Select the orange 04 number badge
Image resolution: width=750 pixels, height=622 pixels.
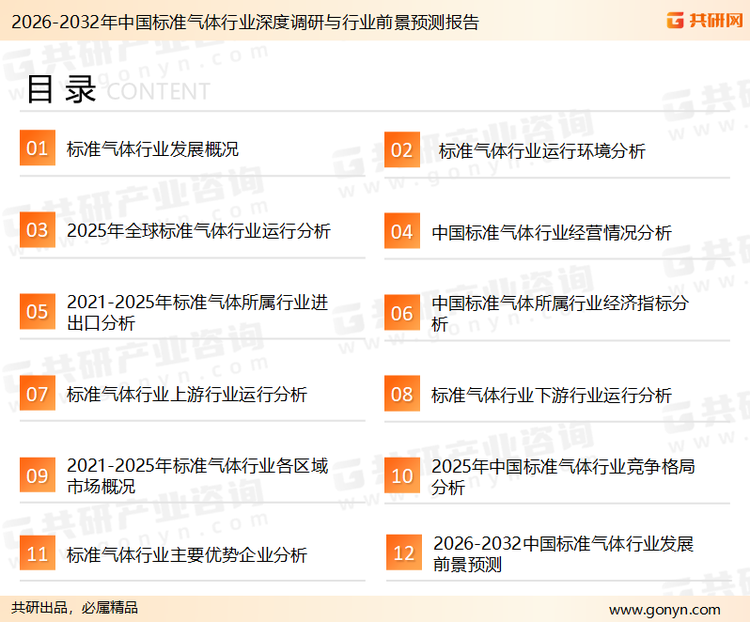[402, 232]
